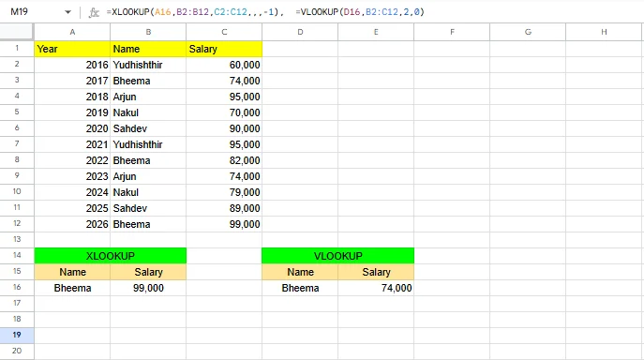Select Bheema in VLOOKUP table

300,288
